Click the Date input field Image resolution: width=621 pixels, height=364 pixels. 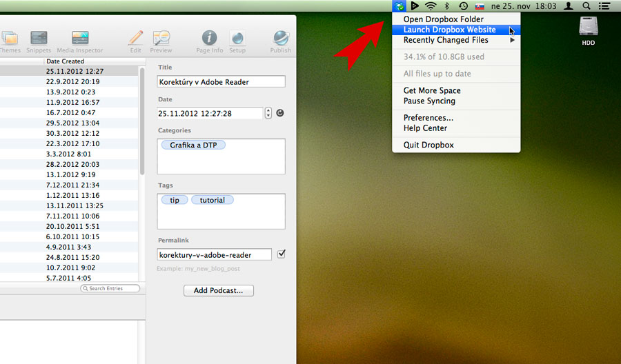point(210,113)
